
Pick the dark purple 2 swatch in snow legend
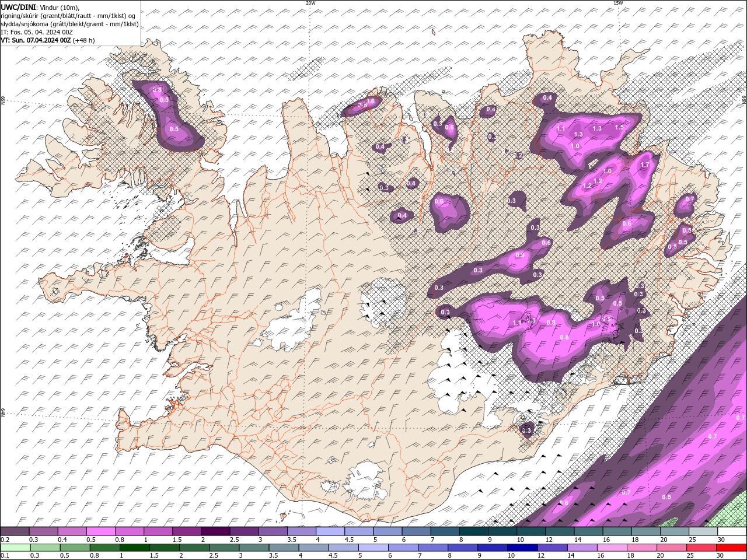215,531
